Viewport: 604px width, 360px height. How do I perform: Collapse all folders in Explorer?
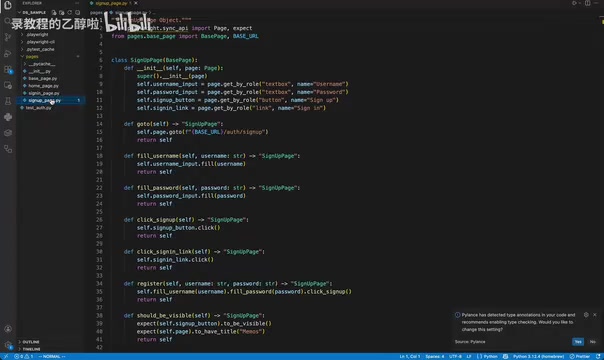[77, 12]
